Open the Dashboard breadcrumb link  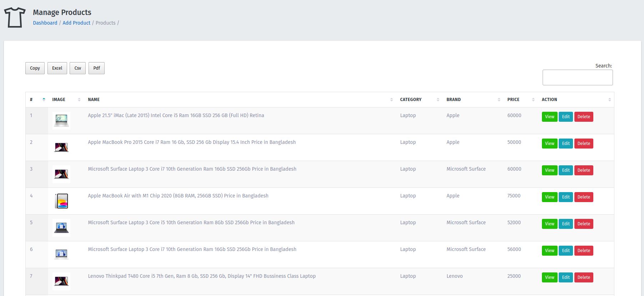coord(45,23)
